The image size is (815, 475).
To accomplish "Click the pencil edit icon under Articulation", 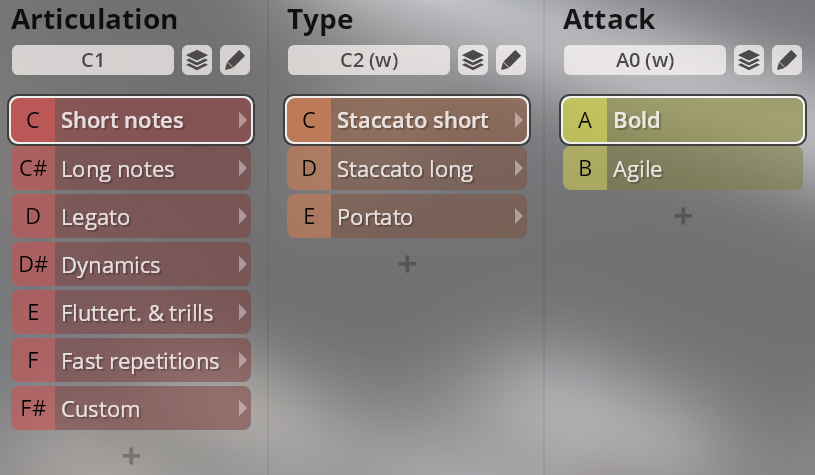I will pyautogui.click(x=235, y=60).
